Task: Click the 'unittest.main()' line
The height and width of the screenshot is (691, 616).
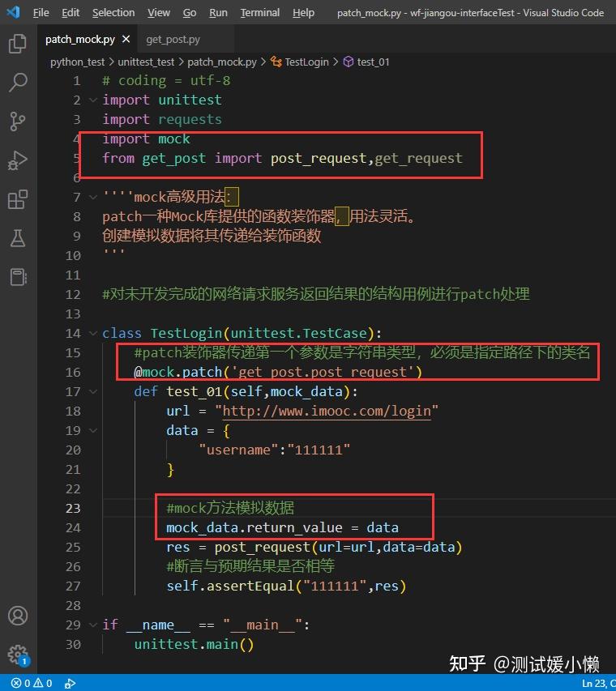Action: (x=194, y=644)
